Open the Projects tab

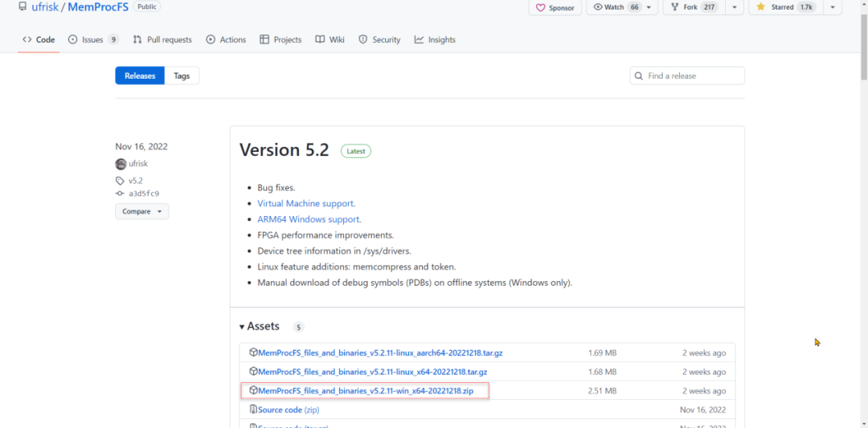pyautogui.click(x=280, y=40)
